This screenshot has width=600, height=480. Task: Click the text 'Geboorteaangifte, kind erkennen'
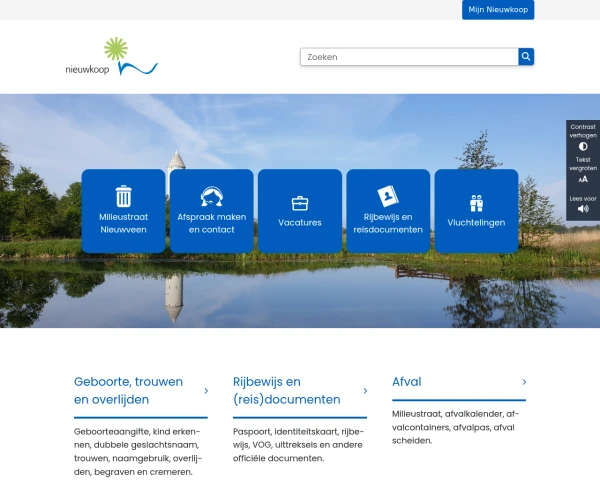coord(137,438)
